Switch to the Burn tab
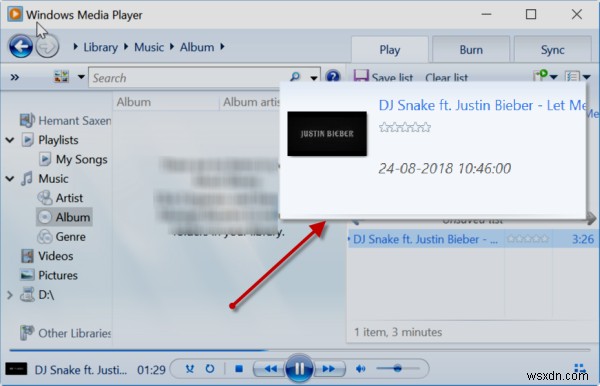The height and width of the screenshot is (386, 600). [471, 49]
